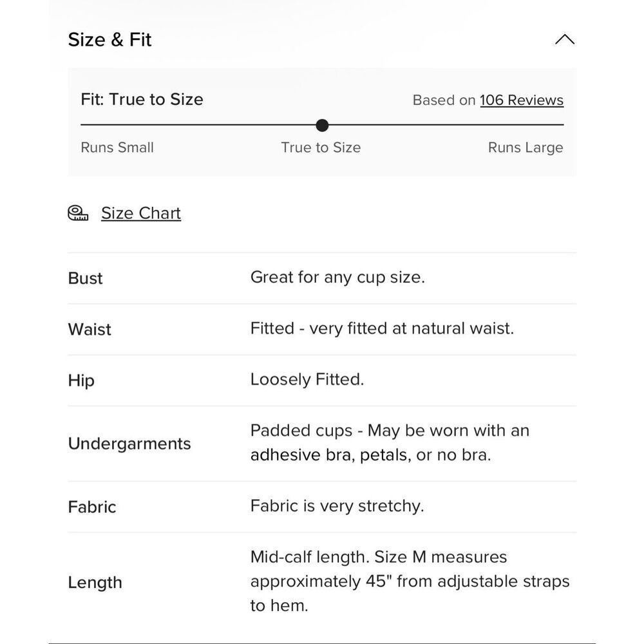Select the True to Size label
Viewport: 644px width, 644px height.
tap(321, 147)
